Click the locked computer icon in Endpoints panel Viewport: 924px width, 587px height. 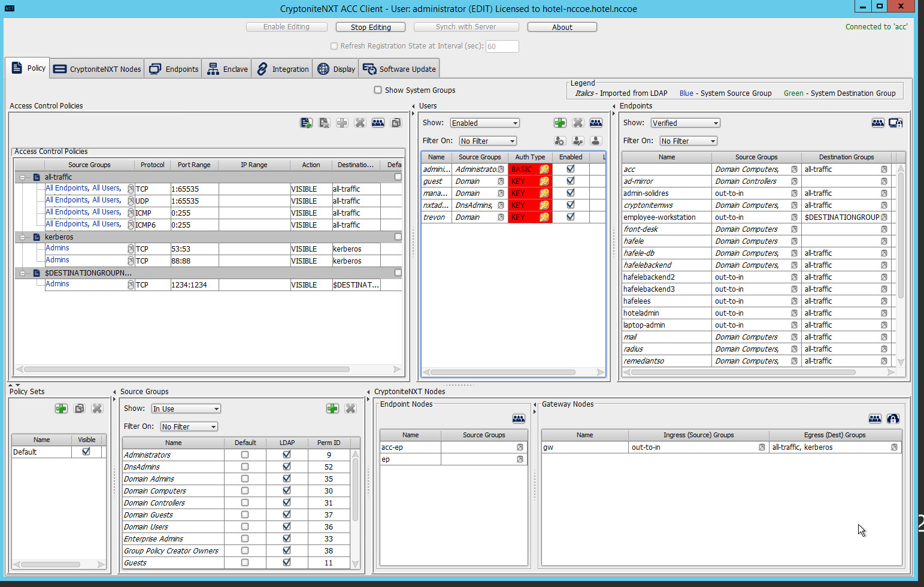tap(896, 123)
